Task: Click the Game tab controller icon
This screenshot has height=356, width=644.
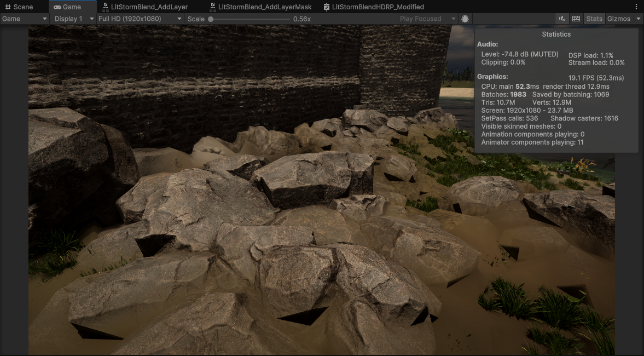Action: tap(57, 7)
